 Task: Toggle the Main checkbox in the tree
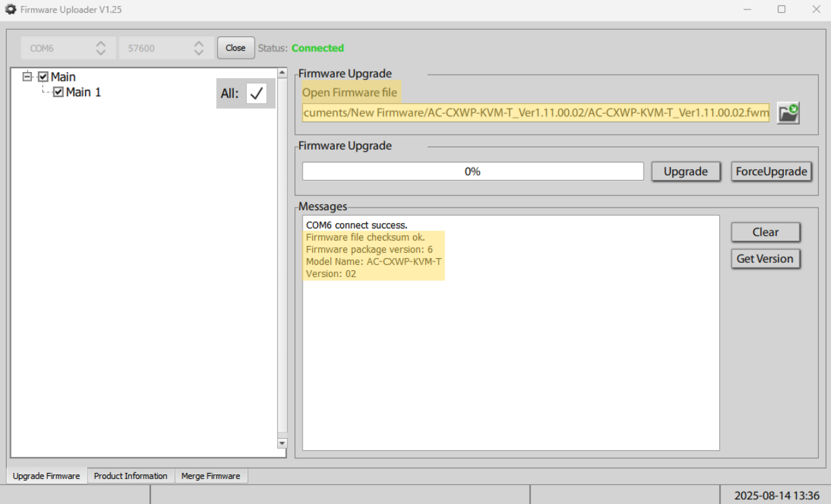[43, 77]
